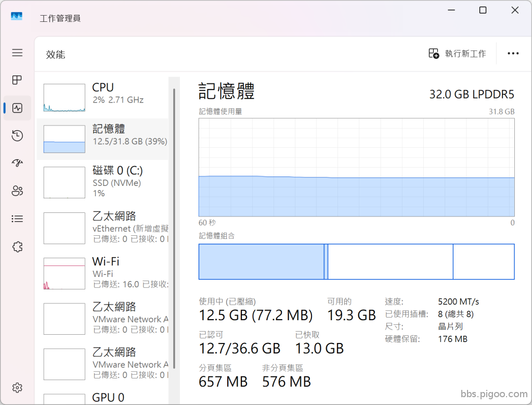Viewport: 532px width, 405px height.
Task: Click the 13.0 GB cached value
Action: (319, 349)
